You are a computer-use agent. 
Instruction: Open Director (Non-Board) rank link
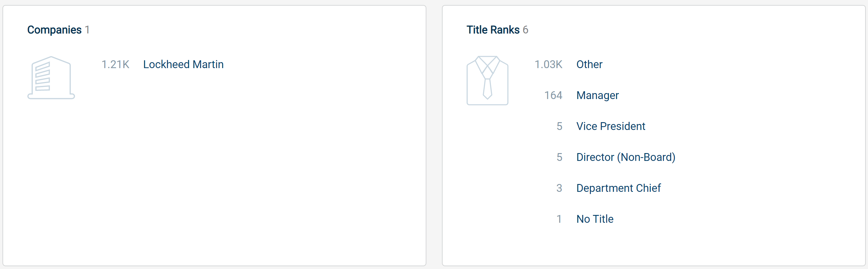point(626,157)
